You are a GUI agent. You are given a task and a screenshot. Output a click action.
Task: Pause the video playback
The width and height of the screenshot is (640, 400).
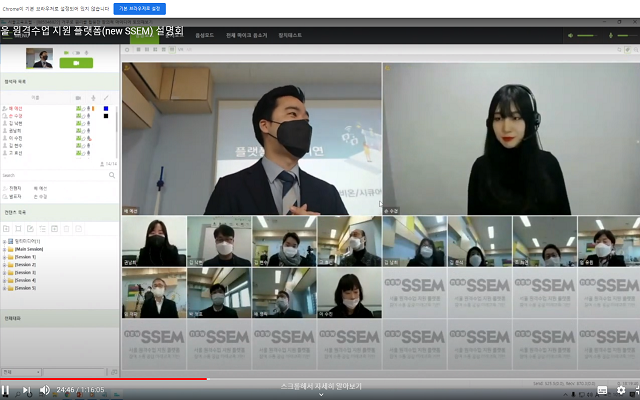tap(6, 390)
